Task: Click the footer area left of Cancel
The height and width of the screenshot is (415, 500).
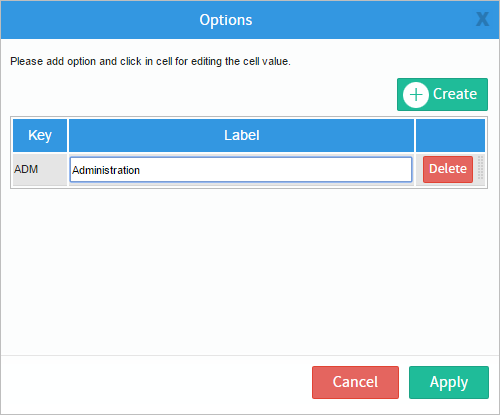Action: [x=157, y=382]
